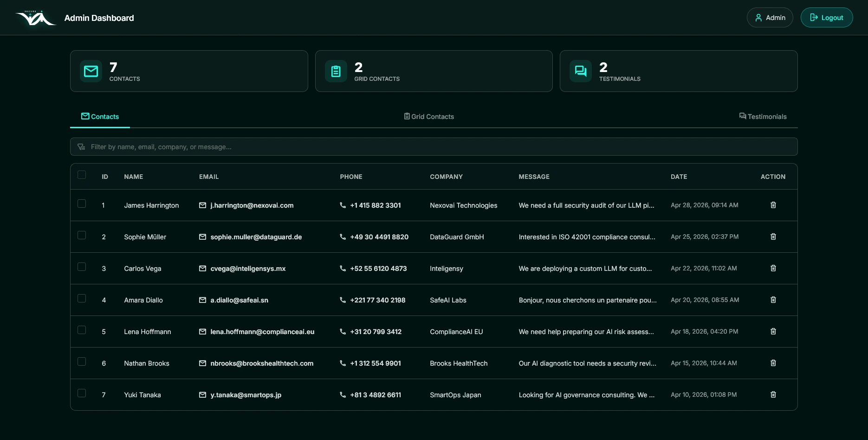Screen dimensions: 868x440
Task: Click the 7 Contacts stat card
Action: (189, 71)
